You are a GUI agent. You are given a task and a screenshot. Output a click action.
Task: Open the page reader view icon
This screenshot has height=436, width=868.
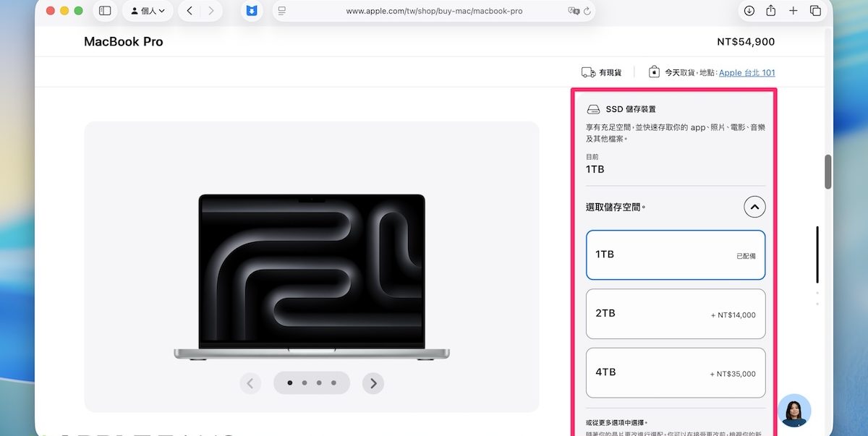[282, 11]
